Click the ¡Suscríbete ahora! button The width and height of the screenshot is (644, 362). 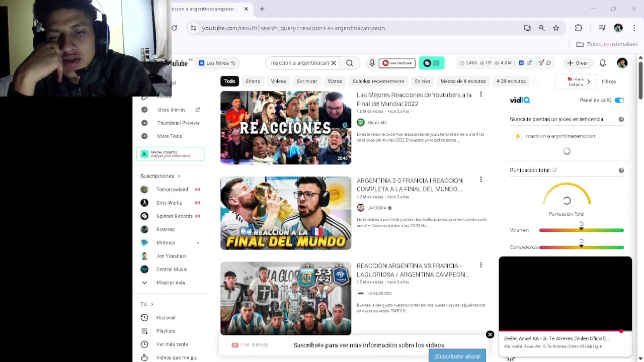pos(457,356)
